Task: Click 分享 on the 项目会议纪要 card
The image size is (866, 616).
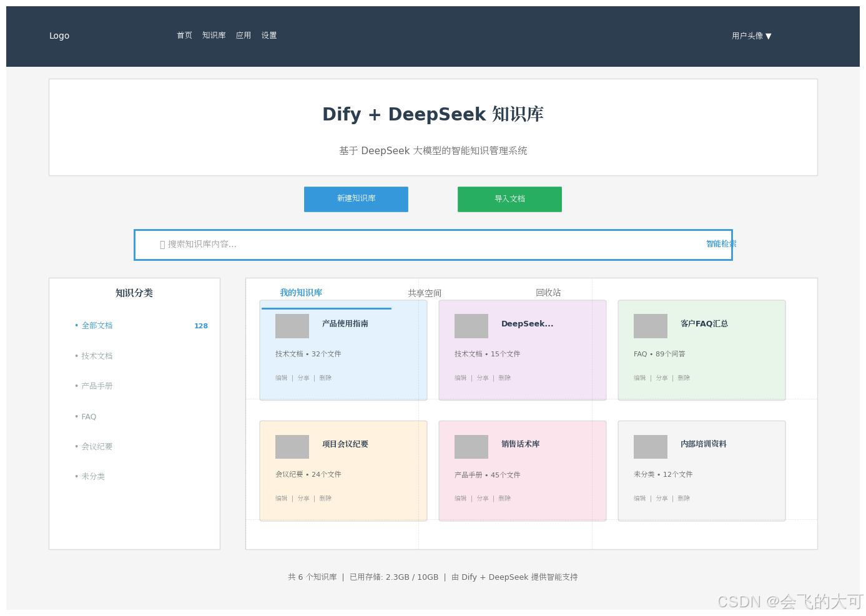Action: tap(303, 499)
